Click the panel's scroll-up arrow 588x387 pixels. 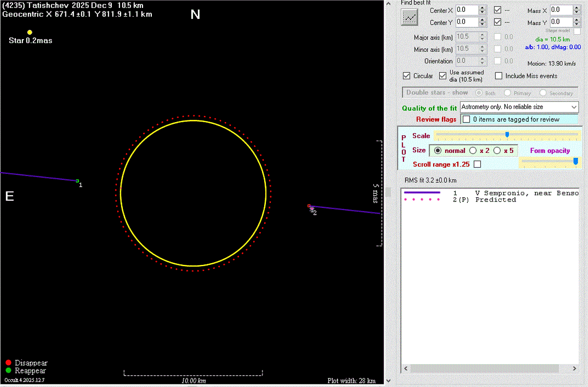[387, 4]
